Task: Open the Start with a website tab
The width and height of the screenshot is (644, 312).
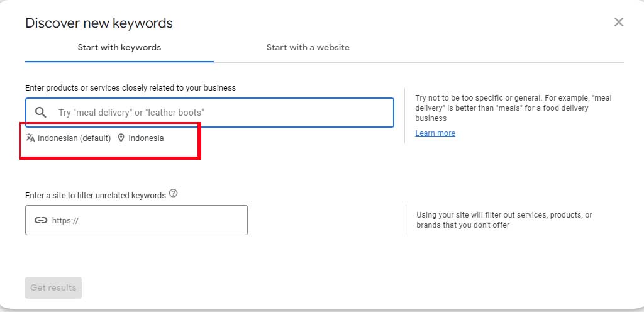Action: 308,48
